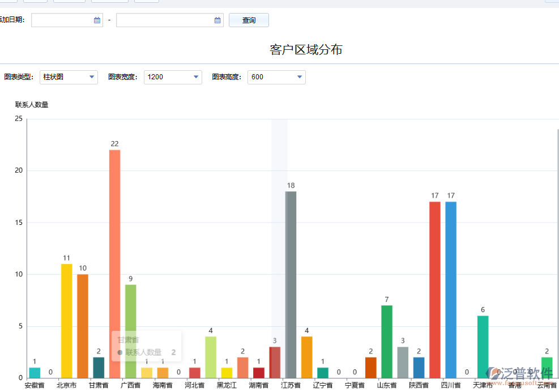This screenshot has height=392, width=559.
Task: Click the red 陕西省 bar valued 17
Action: (x=434, y=289)
